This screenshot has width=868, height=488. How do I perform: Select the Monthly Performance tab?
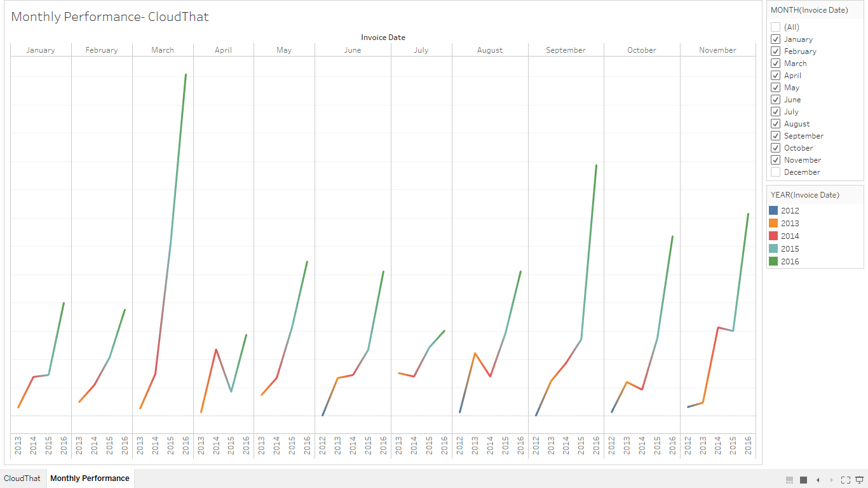pyautogui.click(x=90, y=478)
